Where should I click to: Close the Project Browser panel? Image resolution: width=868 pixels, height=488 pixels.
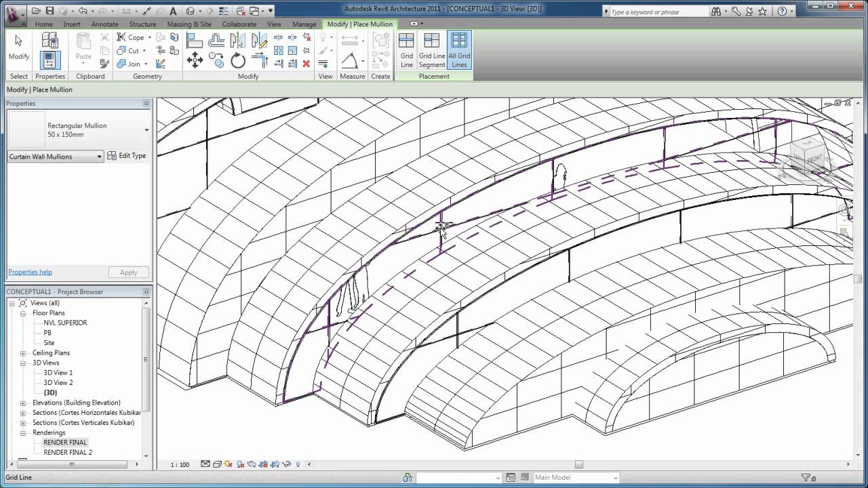(x=146, y=292)
